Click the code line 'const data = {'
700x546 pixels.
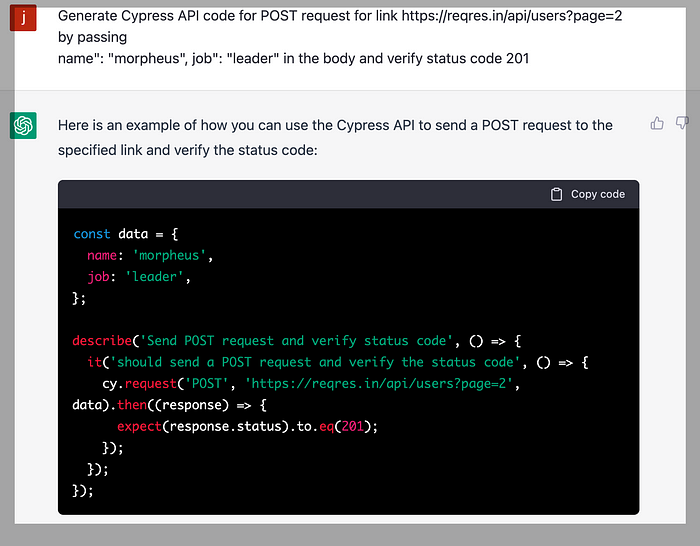pyautogui.click(x=125, y=234)
